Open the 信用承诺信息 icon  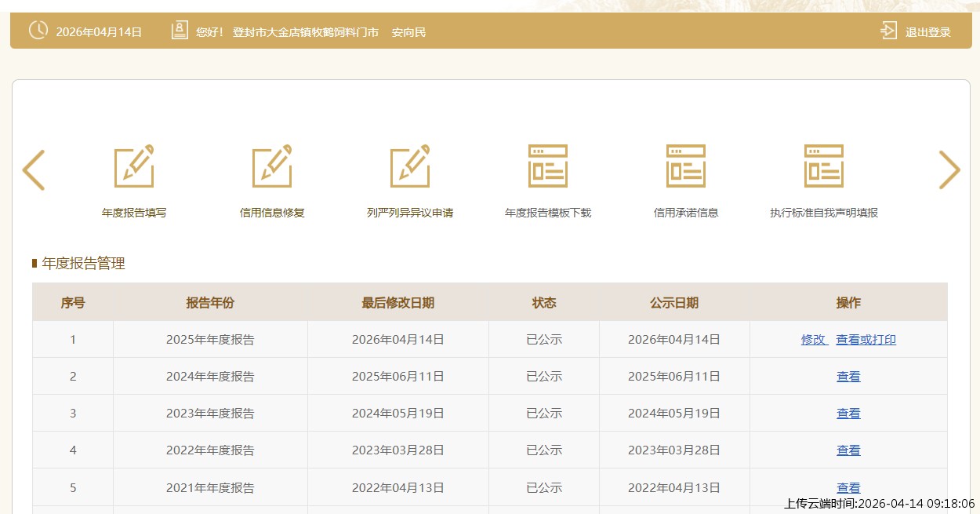click(686, 166)
